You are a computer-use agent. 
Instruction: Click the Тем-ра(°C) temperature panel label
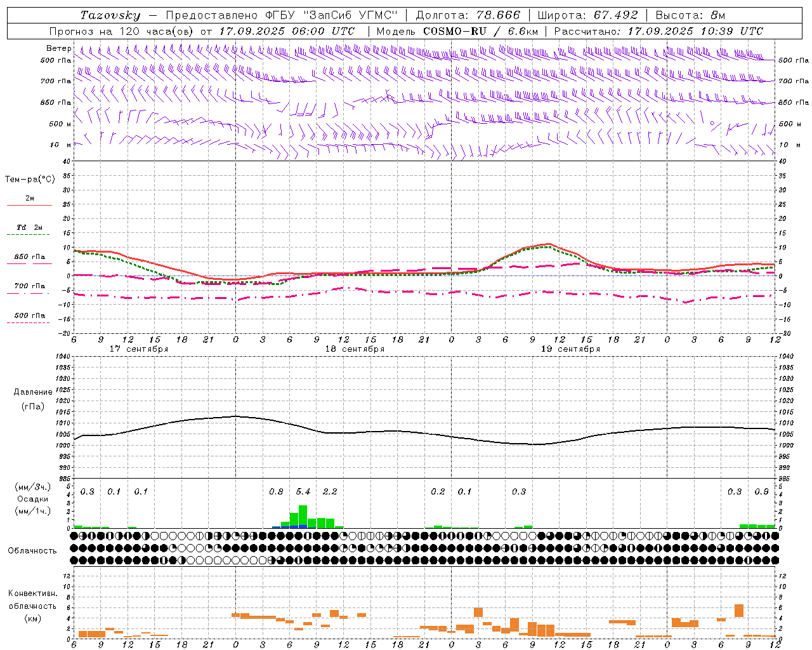30,180
